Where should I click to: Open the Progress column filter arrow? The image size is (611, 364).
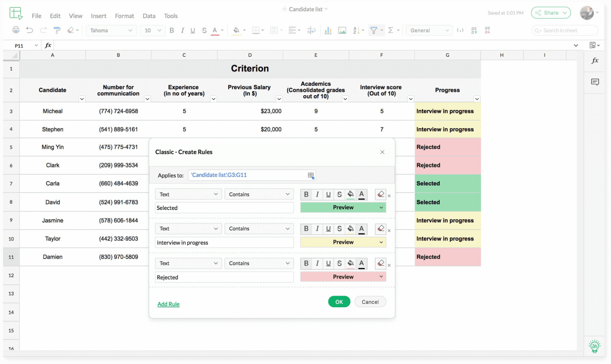[x=477, y=99]
